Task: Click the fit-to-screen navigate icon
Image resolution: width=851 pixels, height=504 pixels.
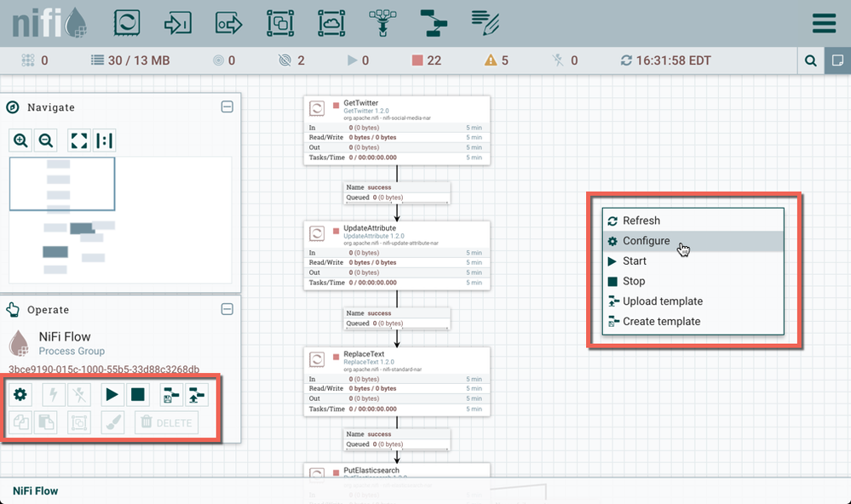Action: tap(78, 140)
